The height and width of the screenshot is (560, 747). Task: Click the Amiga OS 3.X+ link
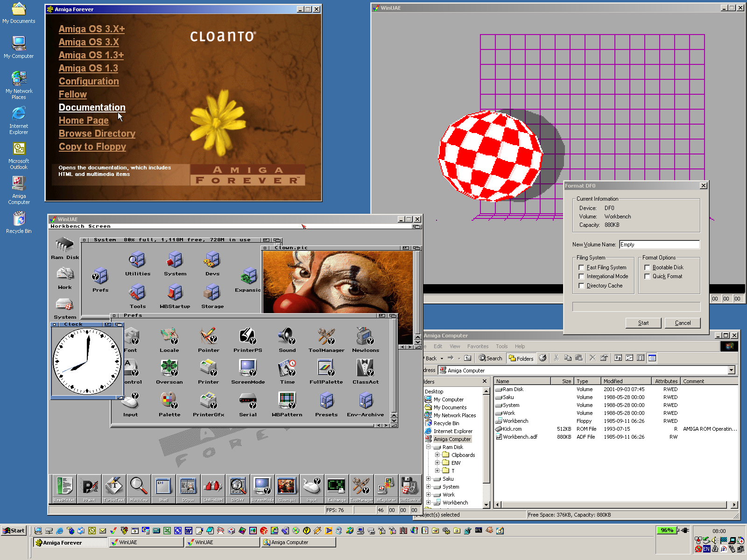(x=92, y=29)
